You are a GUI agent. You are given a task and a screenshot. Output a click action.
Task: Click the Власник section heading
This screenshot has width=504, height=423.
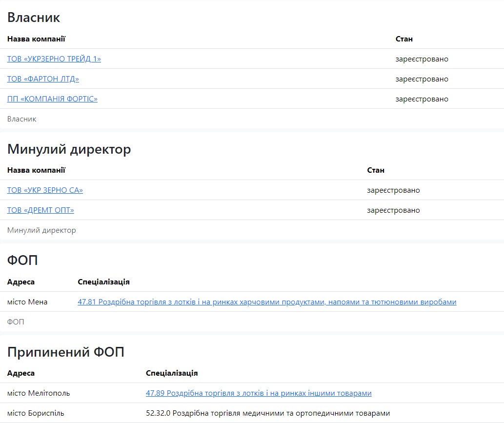(34, 18)
